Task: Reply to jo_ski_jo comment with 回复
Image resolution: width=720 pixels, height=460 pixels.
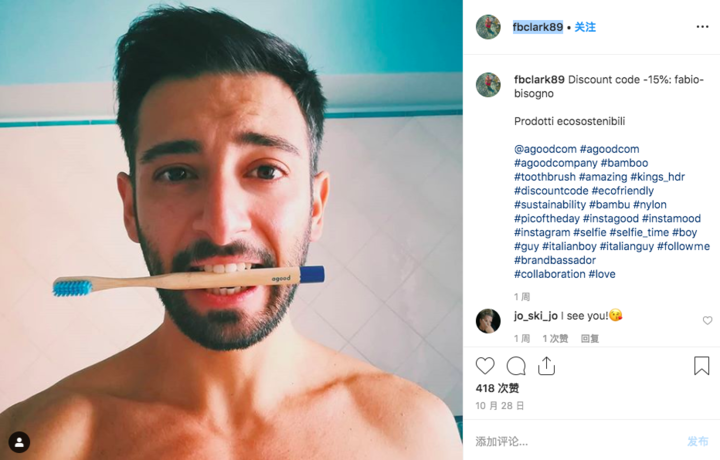Action: (590, 339)
